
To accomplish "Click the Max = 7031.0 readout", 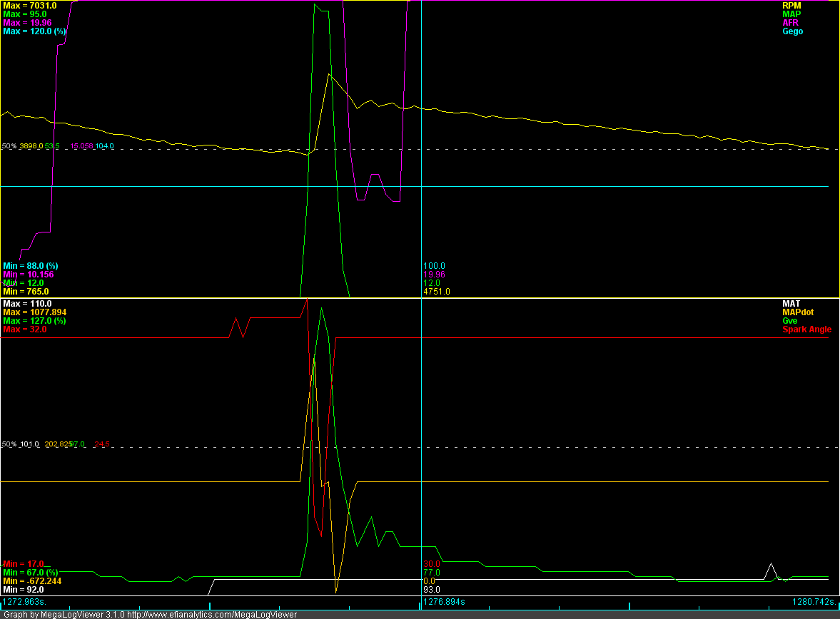I will click(x=29, y=6).
